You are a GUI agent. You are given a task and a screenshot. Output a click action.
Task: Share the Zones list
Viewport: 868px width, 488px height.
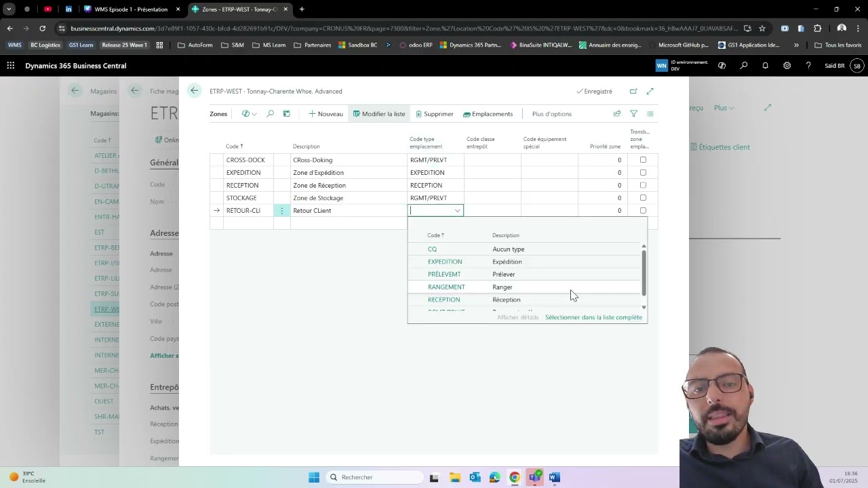(617, 114)
